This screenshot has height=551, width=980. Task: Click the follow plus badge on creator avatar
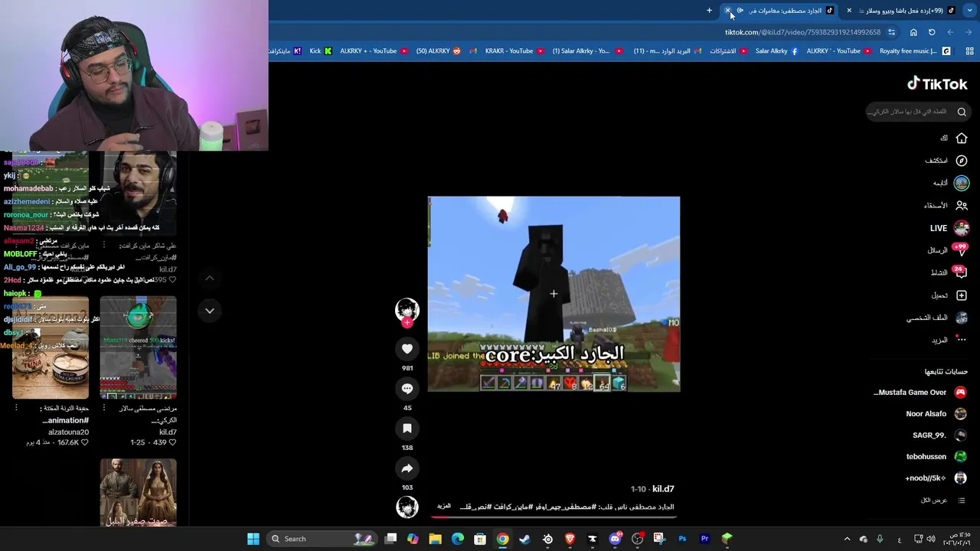(407, 322)
